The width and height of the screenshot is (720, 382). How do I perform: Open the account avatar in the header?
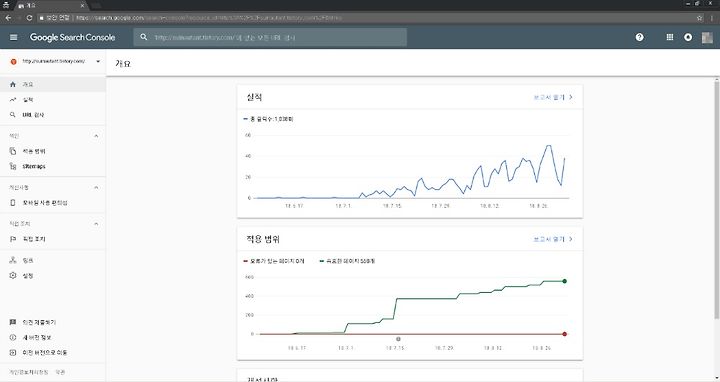[x=707, y=37]
